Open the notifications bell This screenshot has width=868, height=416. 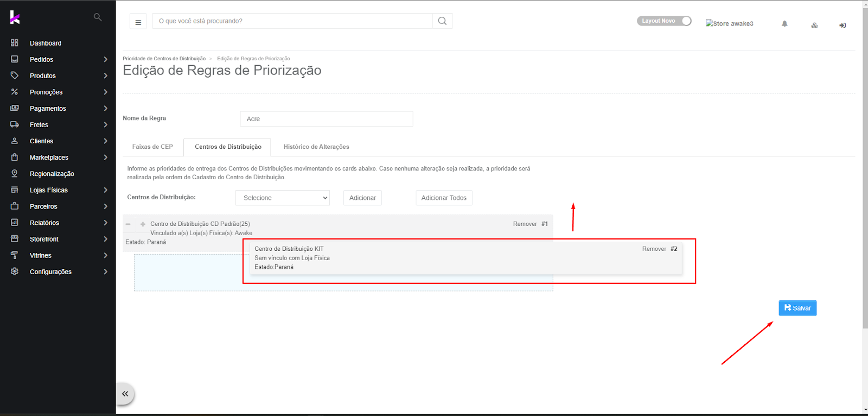pos(784,24)
